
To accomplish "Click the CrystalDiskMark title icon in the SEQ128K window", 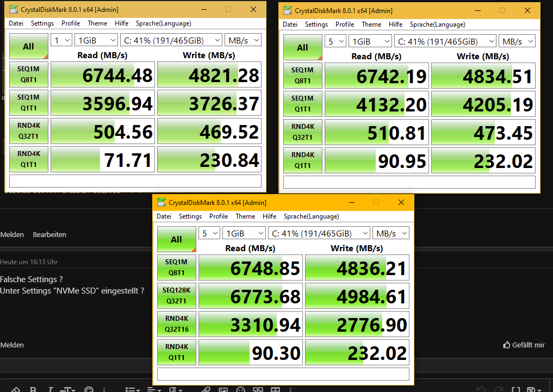I will [x=161, y=202].
